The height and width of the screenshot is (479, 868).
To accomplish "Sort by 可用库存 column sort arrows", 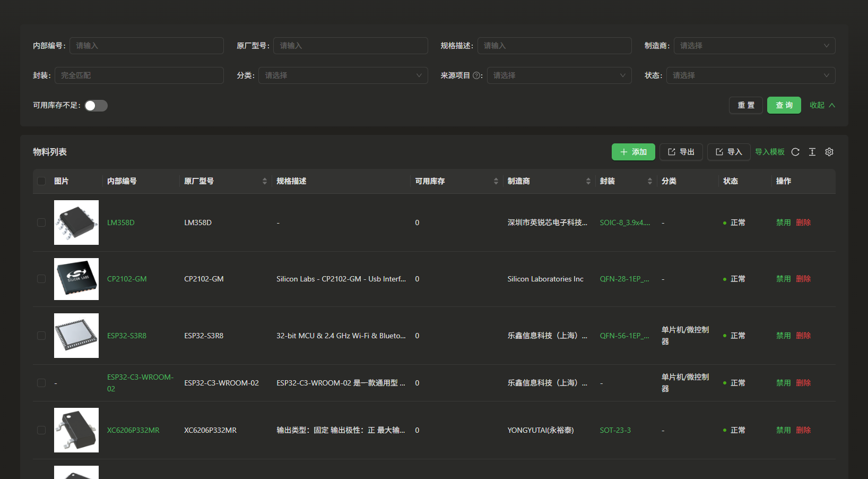I will (x=496, y=181).
